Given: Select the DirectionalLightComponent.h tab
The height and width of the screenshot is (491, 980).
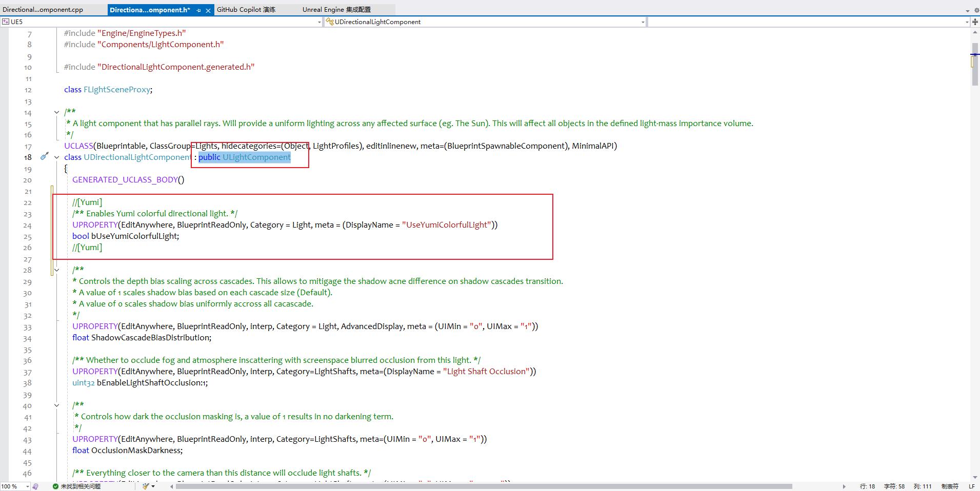Looking at the screenshot, I should pyautogui.click(x=150, y=10).
